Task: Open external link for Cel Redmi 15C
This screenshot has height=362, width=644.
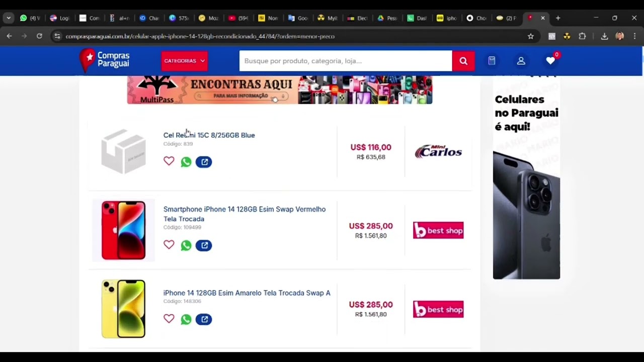Action: pos(204,162)
